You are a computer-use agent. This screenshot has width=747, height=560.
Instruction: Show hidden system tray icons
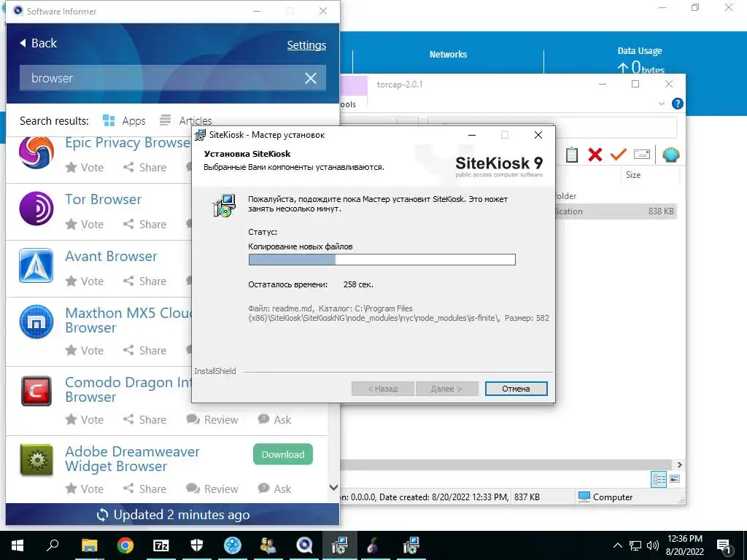pos(617,545)
